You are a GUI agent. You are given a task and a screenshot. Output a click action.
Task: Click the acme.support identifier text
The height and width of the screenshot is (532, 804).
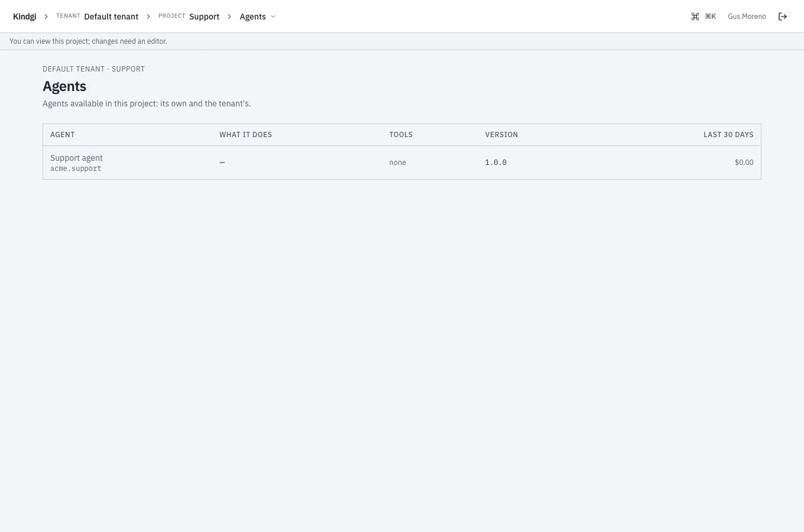click(x=76, y=168)
